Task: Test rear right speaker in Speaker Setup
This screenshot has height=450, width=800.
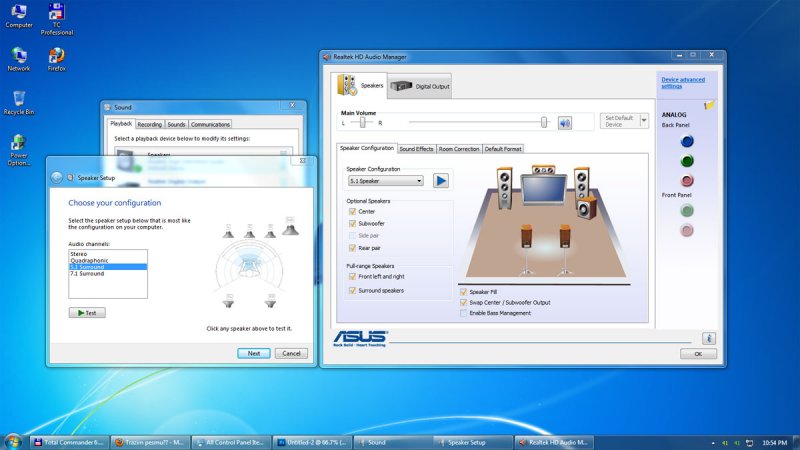Action: [270, 301]
